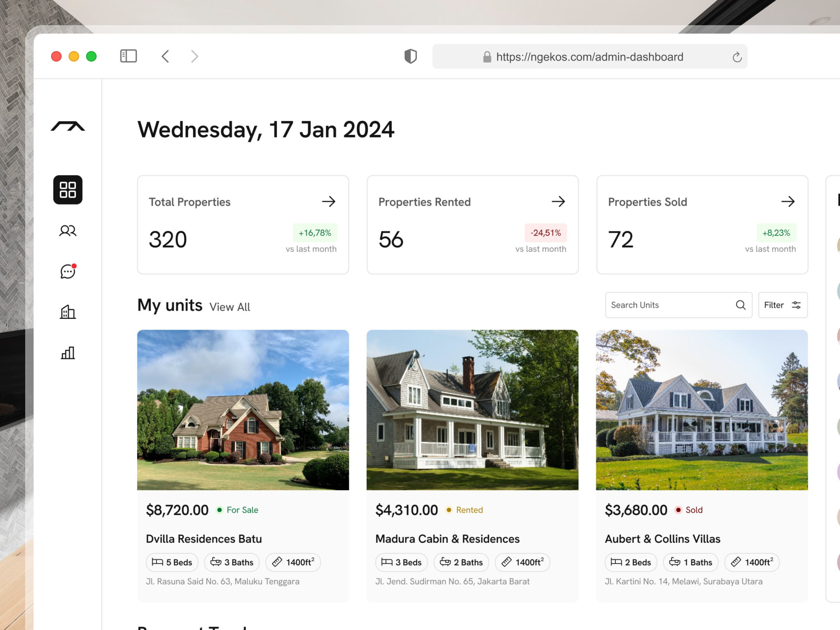Open properties via the building icon
This screenshot has width=840, height=630.
68,312
